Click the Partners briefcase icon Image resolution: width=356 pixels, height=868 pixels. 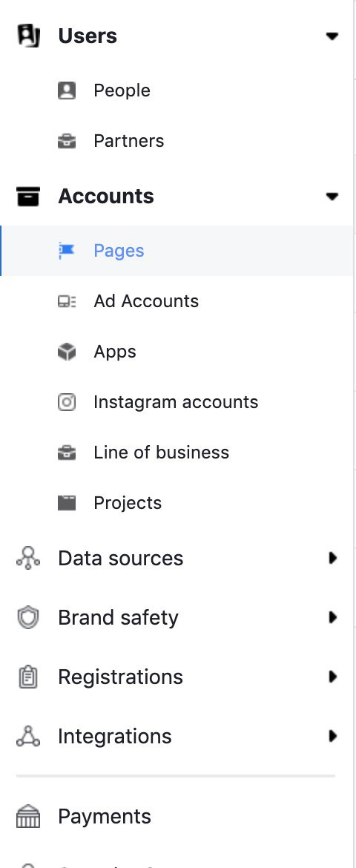(67, 141)
